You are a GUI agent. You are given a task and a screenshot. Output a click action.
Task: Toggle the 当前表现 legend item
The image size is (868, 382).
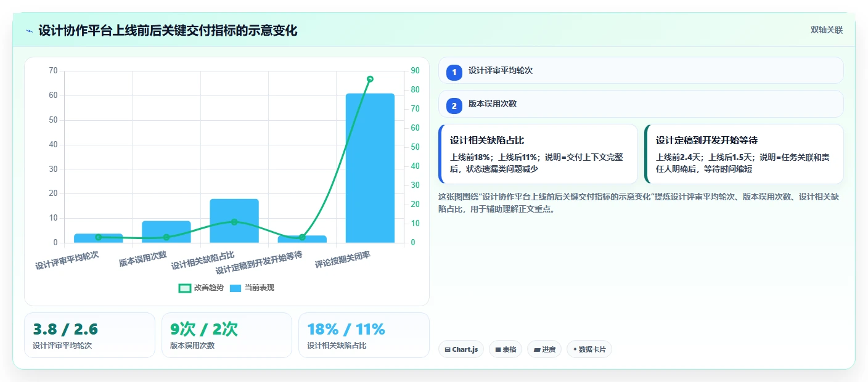(x=252, y=288)
